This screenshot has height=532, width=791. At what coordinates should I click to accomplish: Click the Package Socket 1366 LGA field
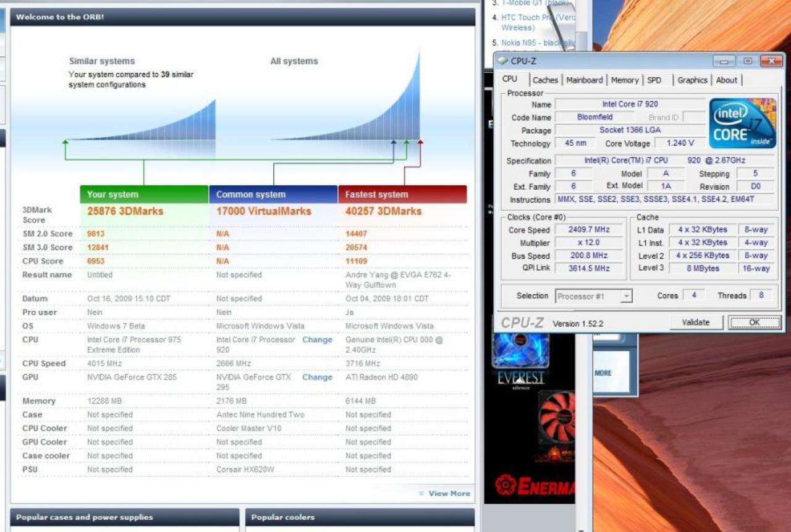[630, 130]
